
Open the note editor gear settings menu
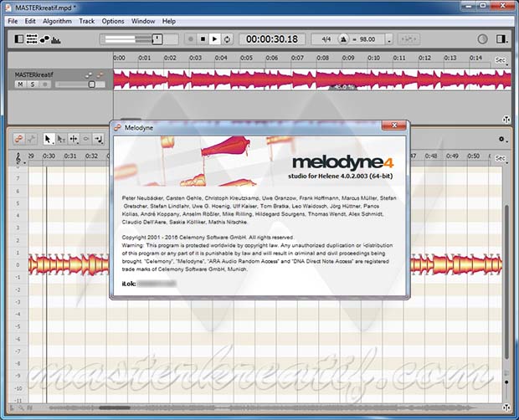click(502, 139)
